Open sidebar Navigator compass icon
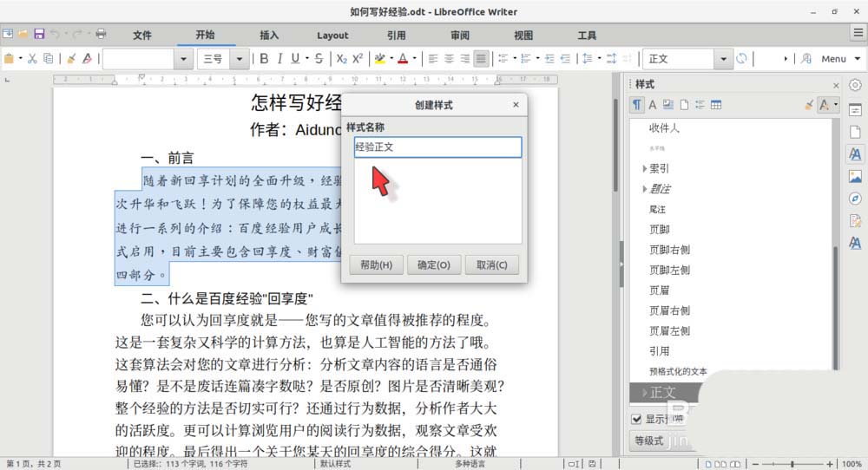 [x=855, y=199]
